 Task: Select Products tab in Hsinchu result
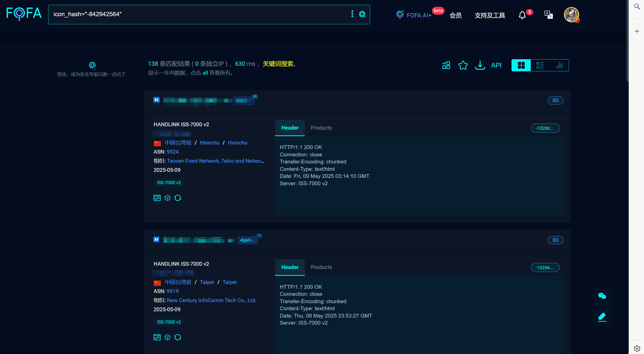(x=321, y=128)
